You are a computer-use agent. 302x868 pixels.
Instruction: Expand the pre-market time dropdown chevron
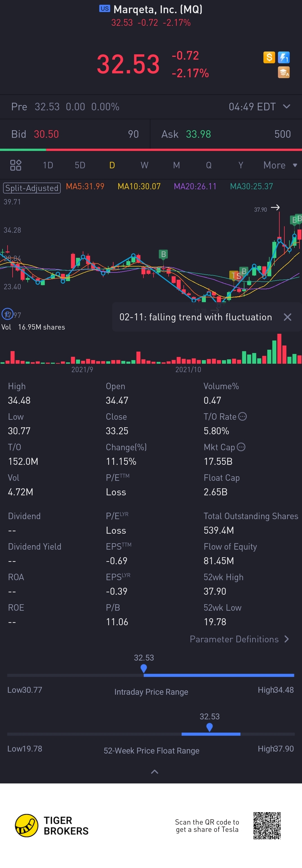(287, 106)
